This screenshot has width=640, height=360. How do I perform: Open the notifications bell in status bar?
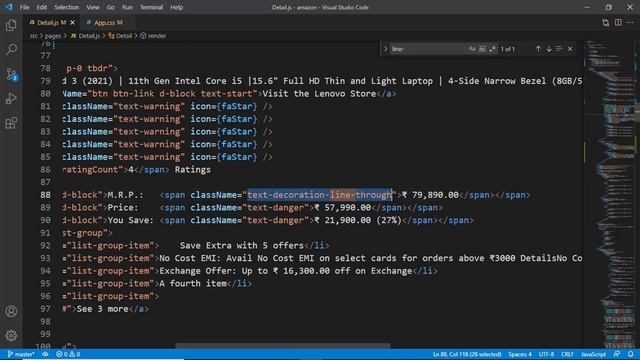pos(631,354)
